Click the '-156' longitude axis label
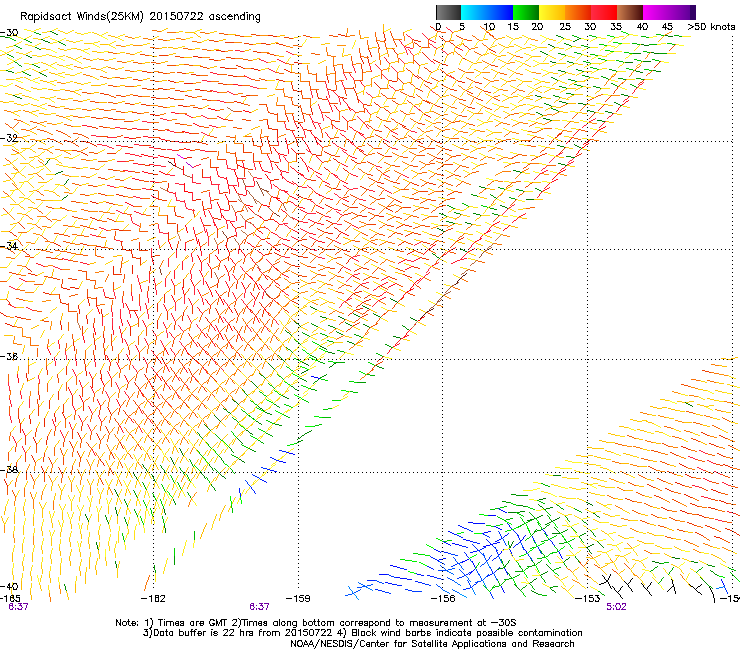Image resolution: width=740 pixels, height=650 pixels. click(x=443, y=599)
